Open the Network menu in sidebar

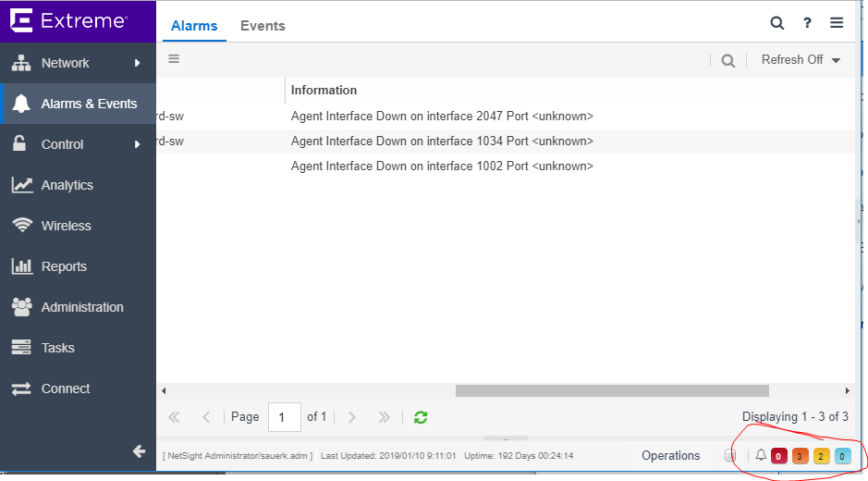[65, 63]
